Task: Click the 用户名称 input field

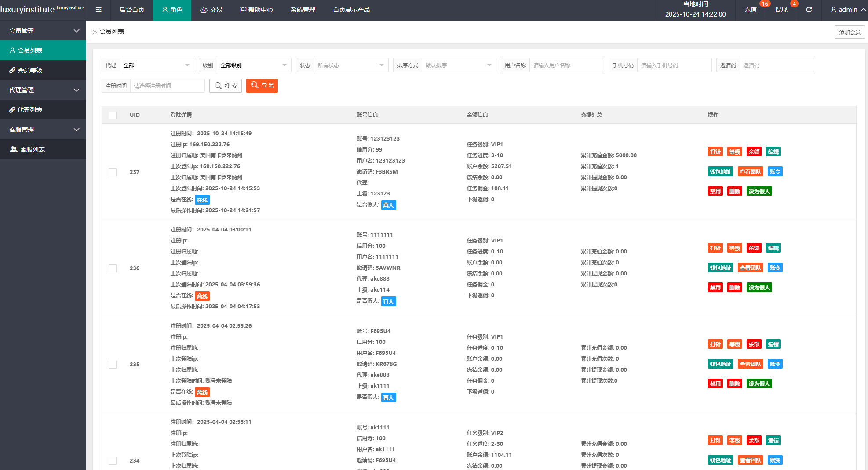Action: pos(566,65)
